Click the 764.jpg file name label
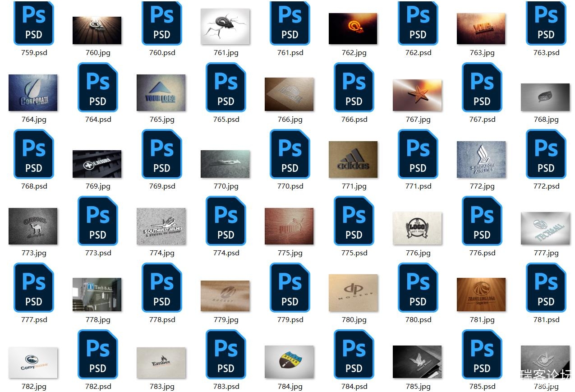Screen dimensions: 575x392 pos(34,120)
